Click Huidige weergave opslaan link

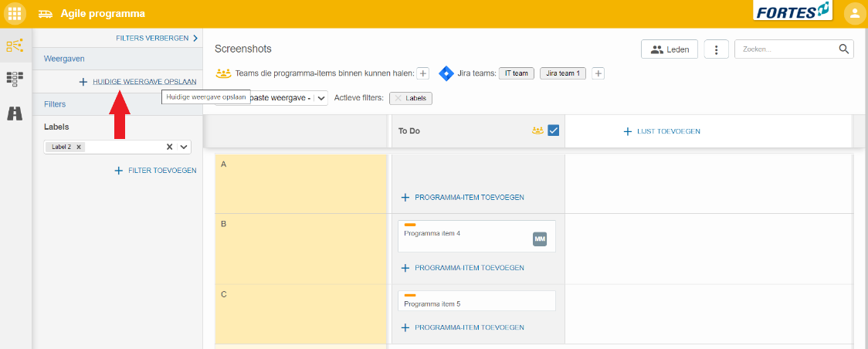coord(144,81)
